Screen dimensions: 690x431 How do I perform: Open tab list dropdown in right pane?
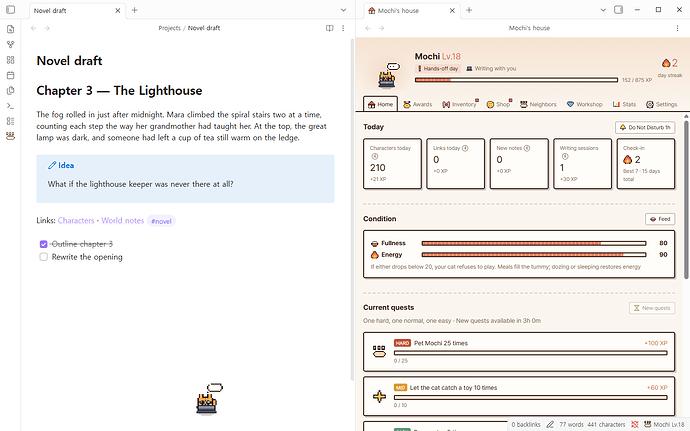pyautogui.click(x=603, y=10)
